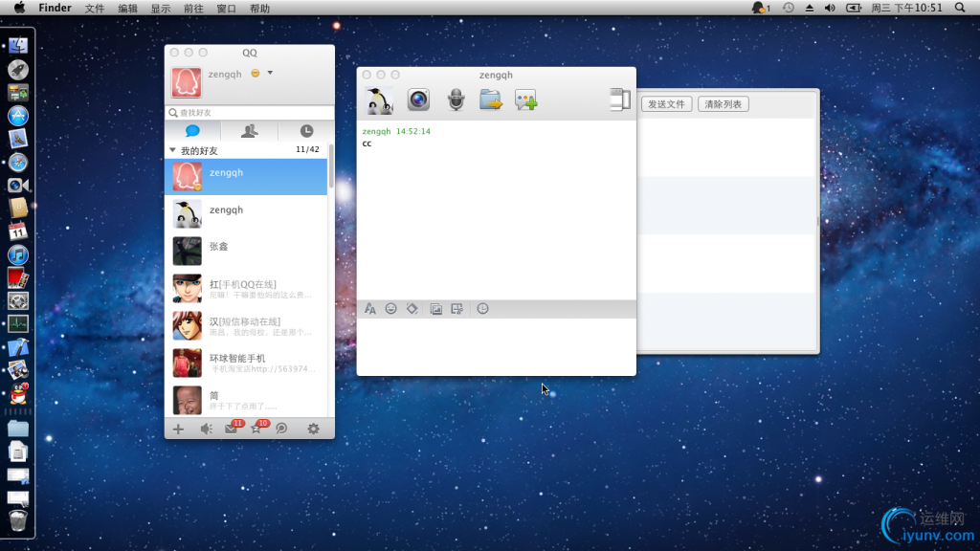Open the Trash in the Dock
The height and width of the screenshot is (551, 980).
[x=18, y=520]
